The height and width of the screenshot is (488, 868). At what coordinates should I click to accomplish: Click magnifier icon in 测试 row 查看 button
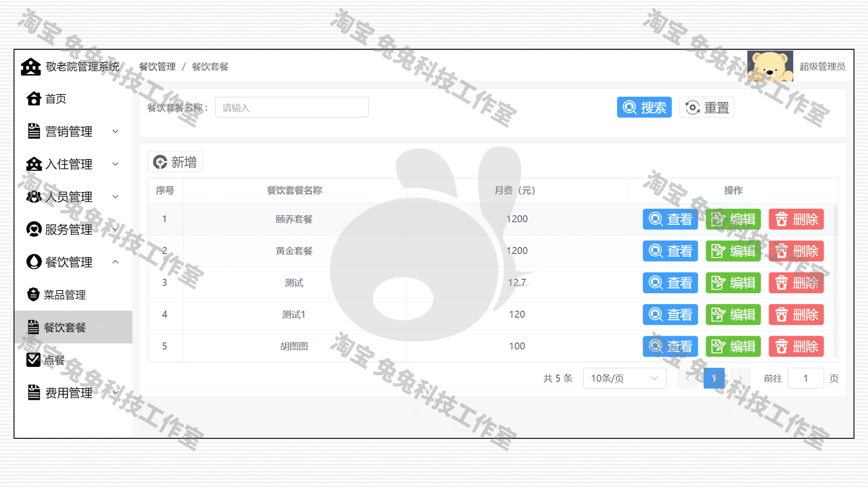click(x=656, y=283)
